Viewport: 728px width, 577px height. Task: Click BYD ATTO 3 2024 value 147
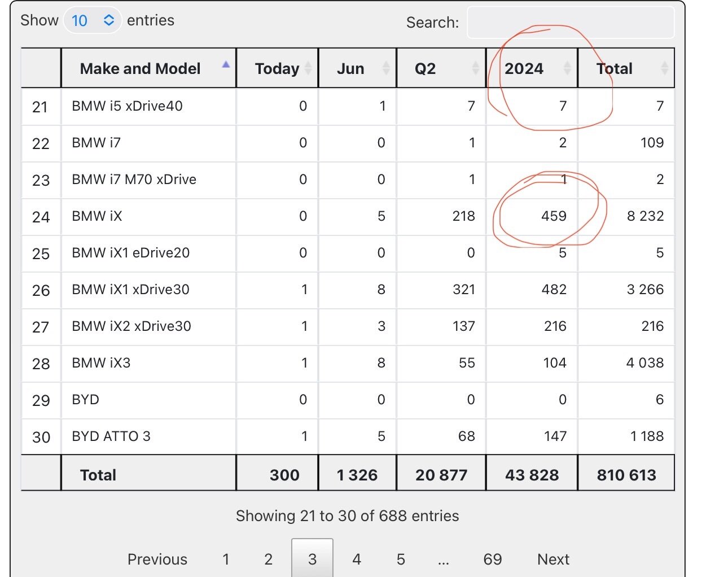coord(555,436)
